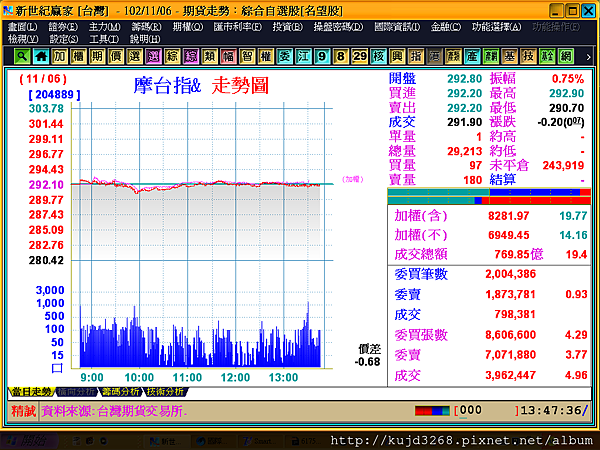Open the 技 technical toolbar icon
The width and height of the screenshot is (600, 450).
[x=528, y=57]
